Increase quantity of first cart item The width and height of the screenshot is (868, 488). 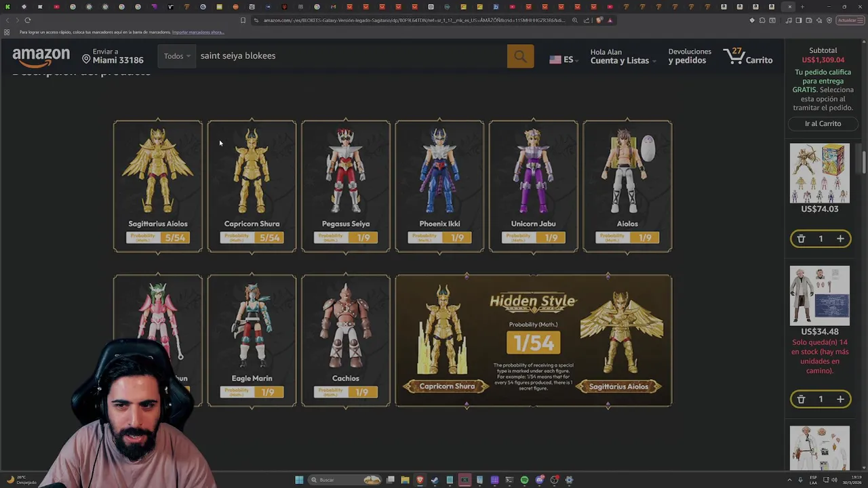(x=840, y=239)
